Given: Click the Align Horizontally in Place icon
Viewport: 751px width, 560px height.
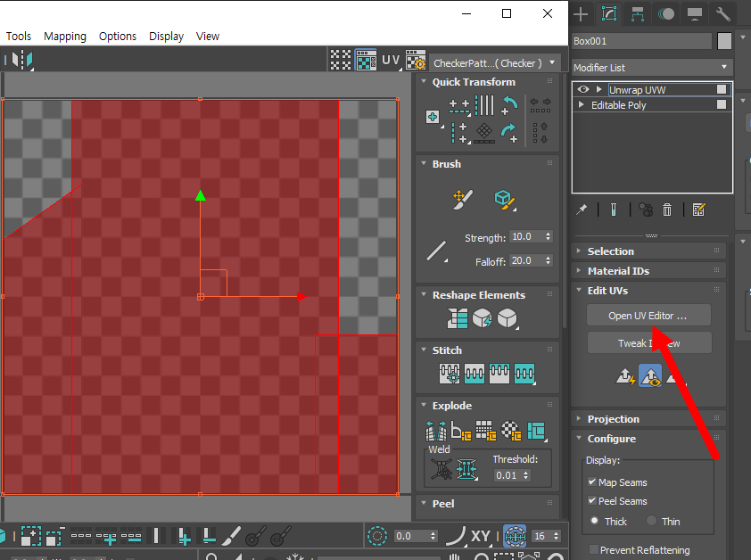Looking at the screenshot, I should tap(459, 106).
